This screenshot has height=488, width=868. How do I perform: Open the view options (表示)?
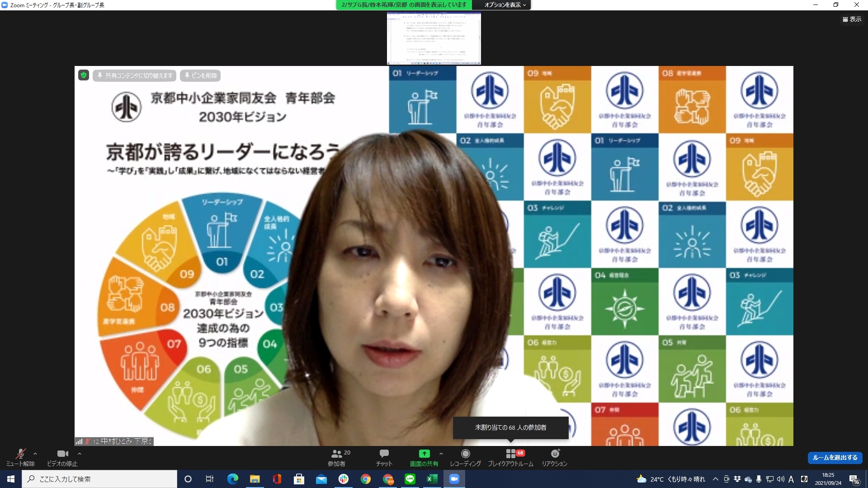point(852,19)
